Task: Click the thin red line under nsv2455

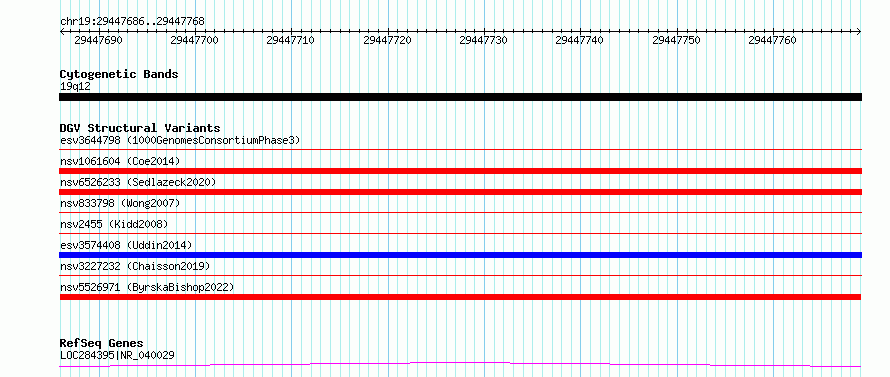Action: pos(460,233)
